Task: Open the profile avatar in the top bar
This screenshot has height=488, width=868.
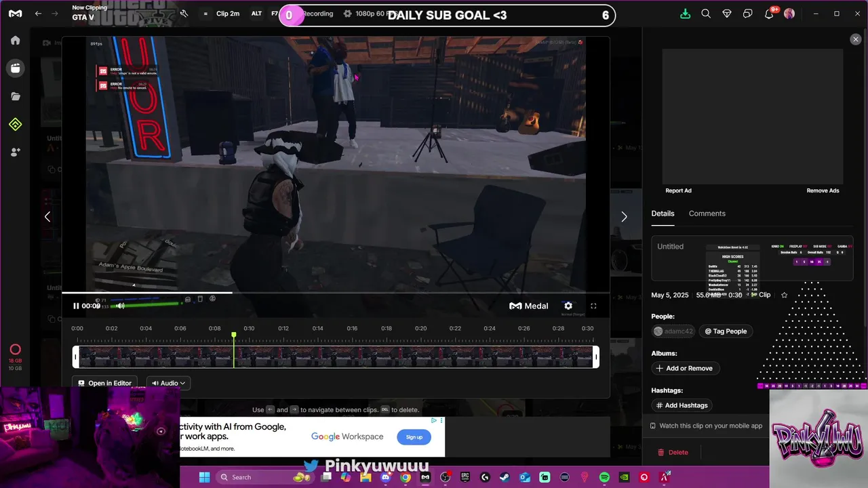Action: click(x=789, y=14)
